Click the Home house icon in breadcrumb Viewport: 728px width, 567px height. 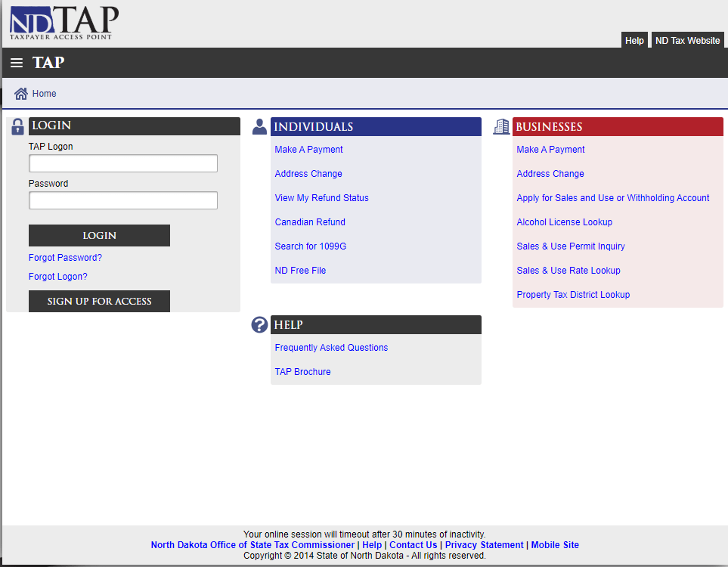21,94
